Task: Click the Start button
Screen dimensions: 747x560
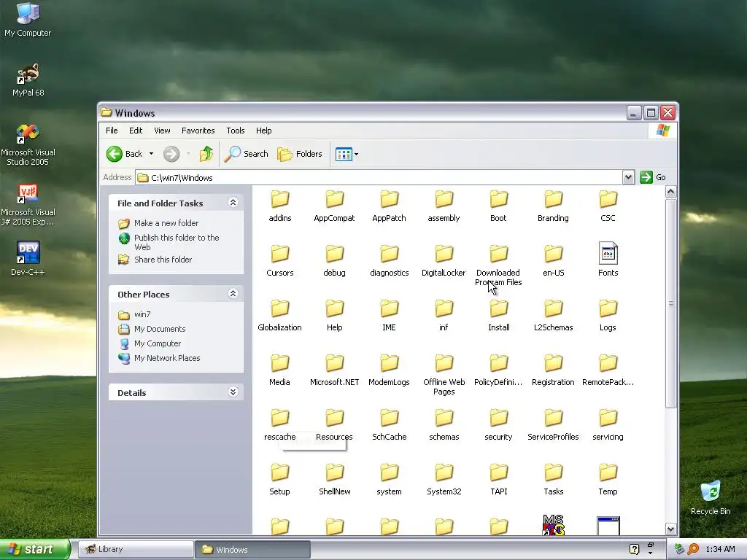Action: point(35,549)
